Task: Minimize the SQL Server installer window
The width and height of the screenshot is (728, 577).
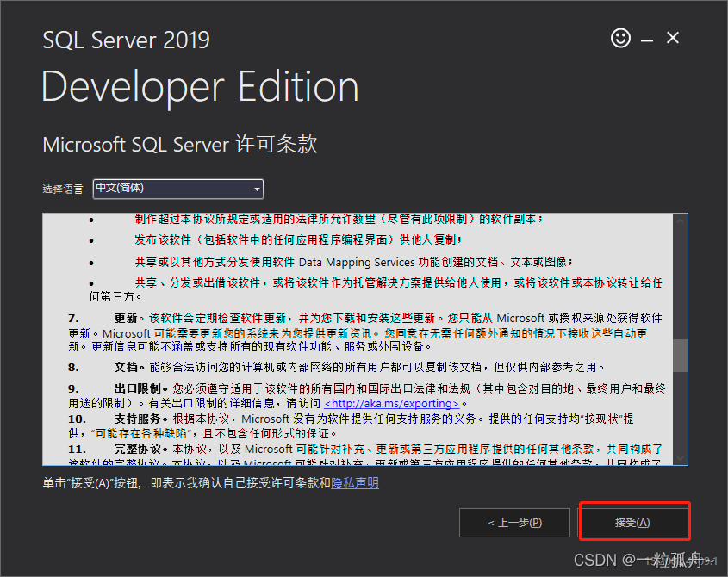Action: (x=647, y=40)
